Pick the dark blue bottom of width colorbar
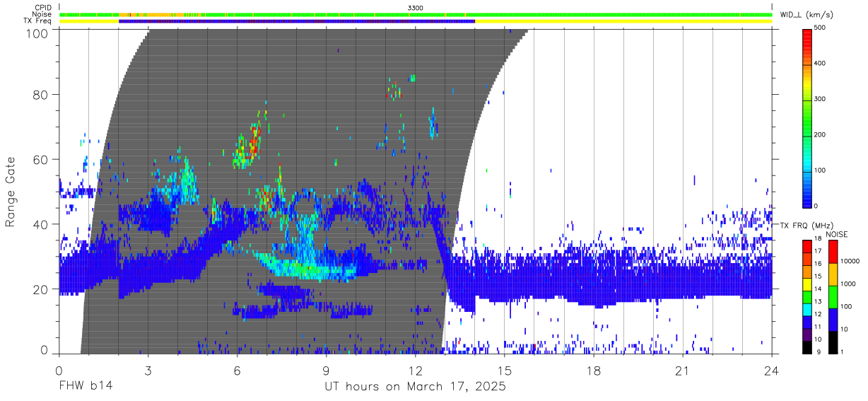This screenshot has width=868, height=401. tap(807, 201)
